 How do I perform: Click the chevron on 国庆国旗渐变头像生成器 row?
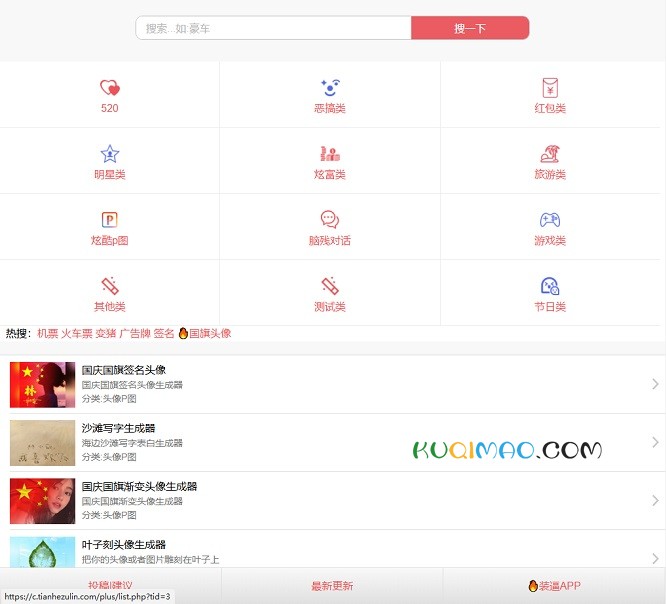655,501
